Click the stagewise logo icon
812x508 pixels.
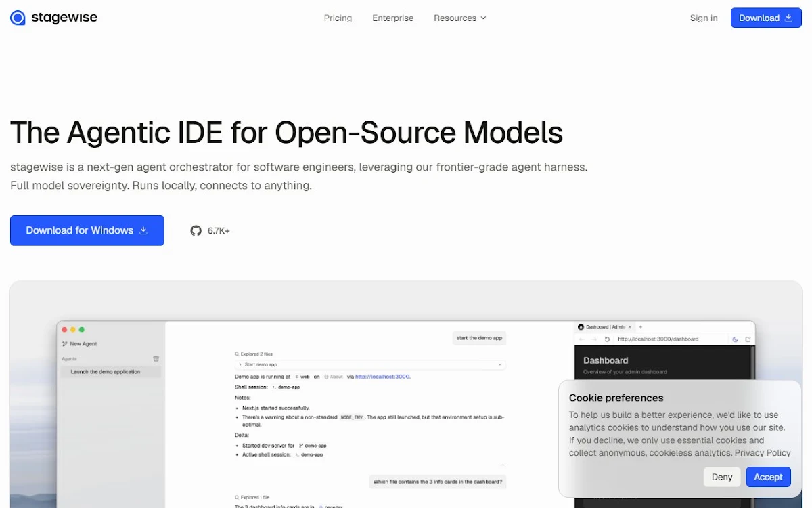click(18, 18)
